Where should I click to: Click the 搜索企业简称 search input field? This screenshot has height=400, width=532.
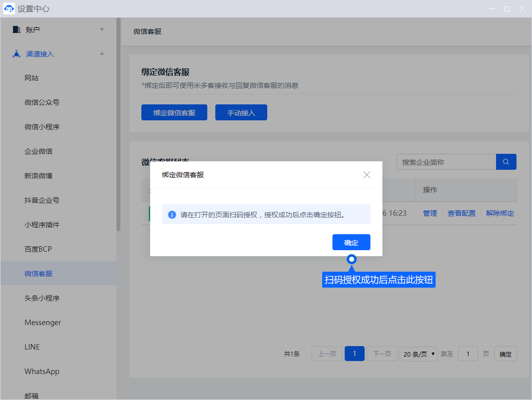click(446, 162)
